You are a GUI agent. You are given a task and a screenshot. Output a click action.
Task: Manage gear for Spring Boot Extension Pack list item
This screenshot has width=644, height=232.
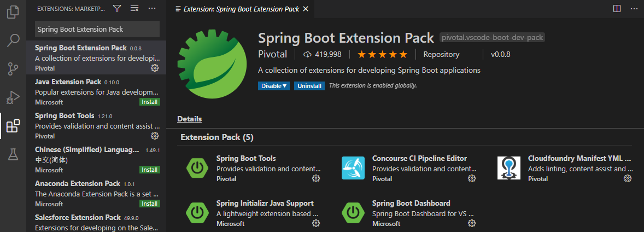point(155,68)
